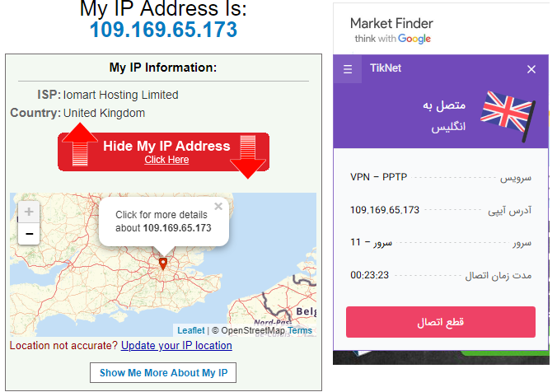Open the map Terms link
557x392 pixels.
click(300, 330)
